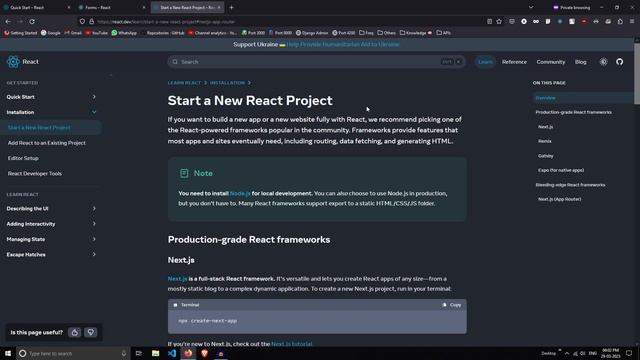Screen dimensions: 640x360
Task: Click the Node.js link in the Note
Action: pos(240,193)
